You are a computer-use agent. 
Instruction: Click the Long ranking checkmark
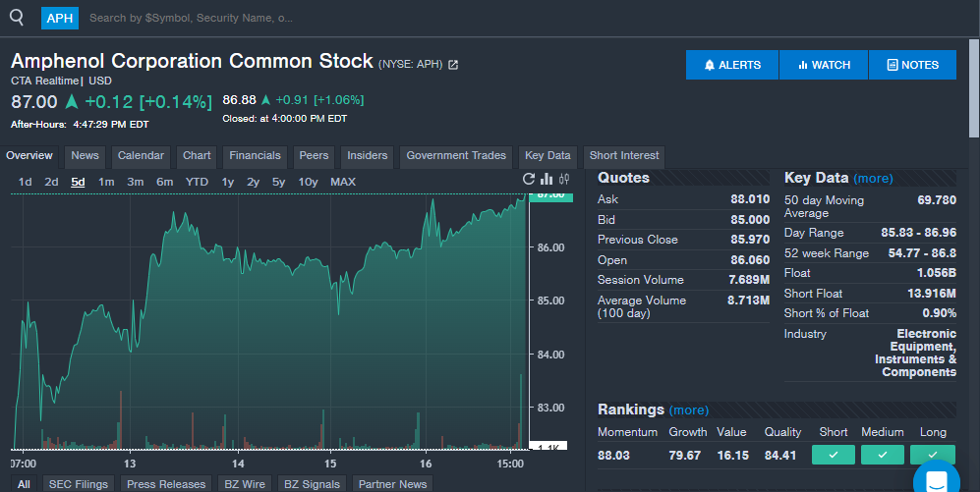tap(933, 455)
